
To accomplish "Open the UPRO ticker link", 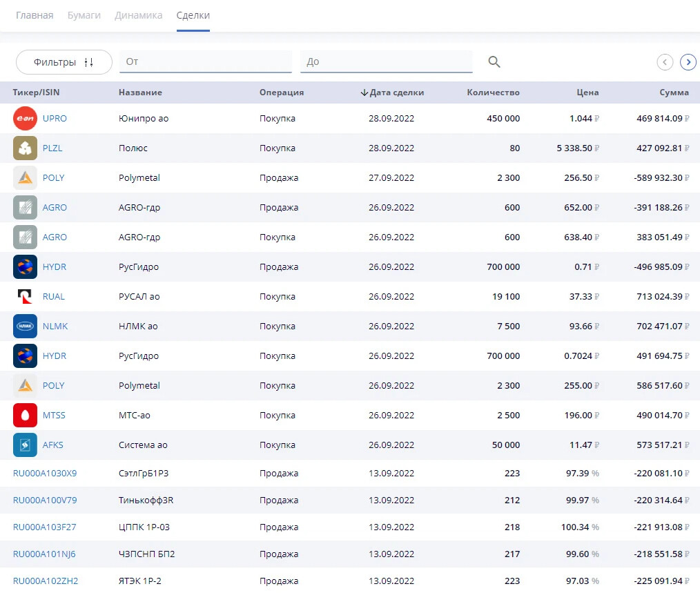I will (x=55, y=118).
